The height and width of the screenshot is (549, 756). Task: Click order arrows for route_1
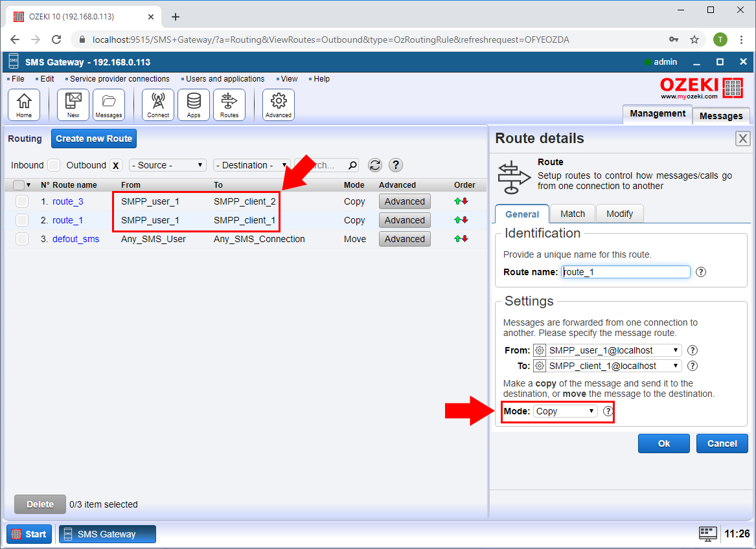(461, 220)
